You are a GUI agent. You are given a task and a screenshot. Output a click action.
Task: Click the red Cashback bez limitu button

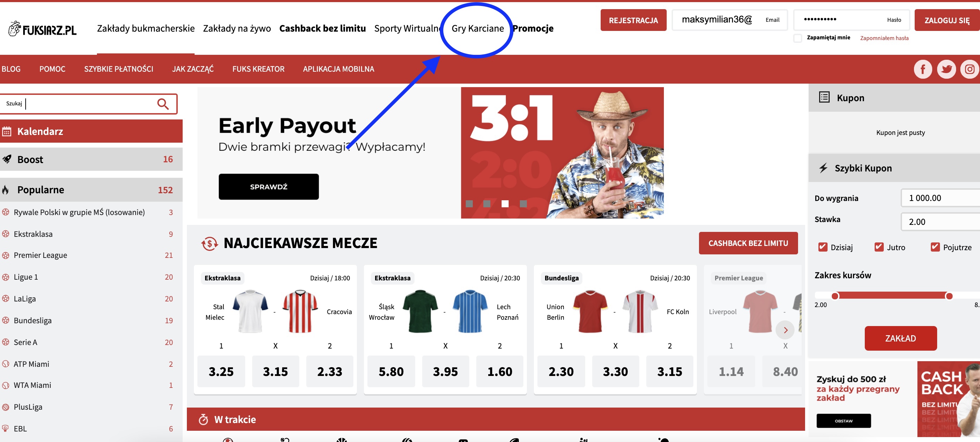tap(748, 243)
